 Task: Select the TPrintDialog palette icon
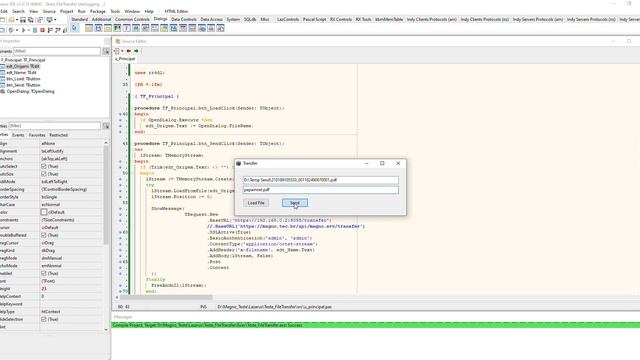[211, 28]
